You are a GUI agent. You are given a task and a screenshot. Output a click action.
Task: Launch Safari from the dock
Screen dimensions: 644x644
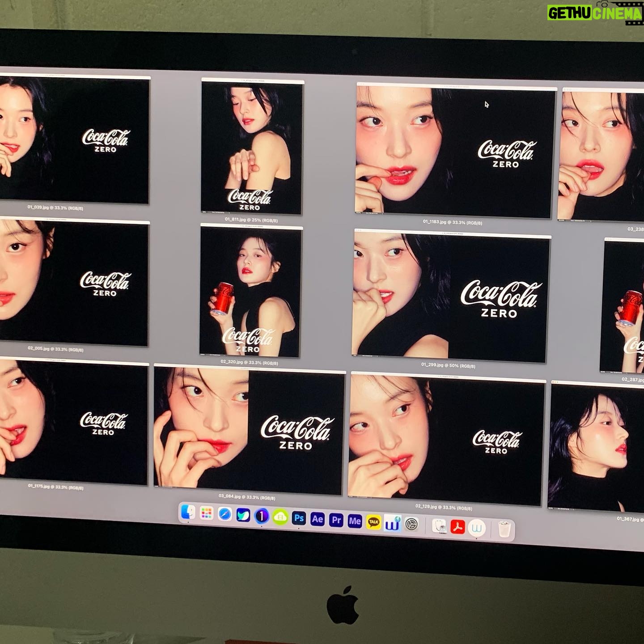point(225,515)
